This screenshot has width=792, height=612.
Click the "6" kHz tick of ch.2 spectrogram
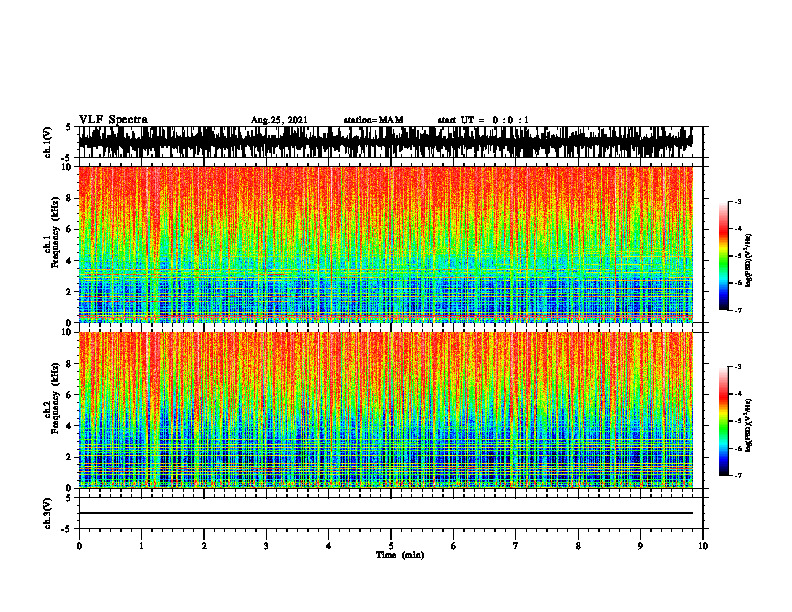70,395
